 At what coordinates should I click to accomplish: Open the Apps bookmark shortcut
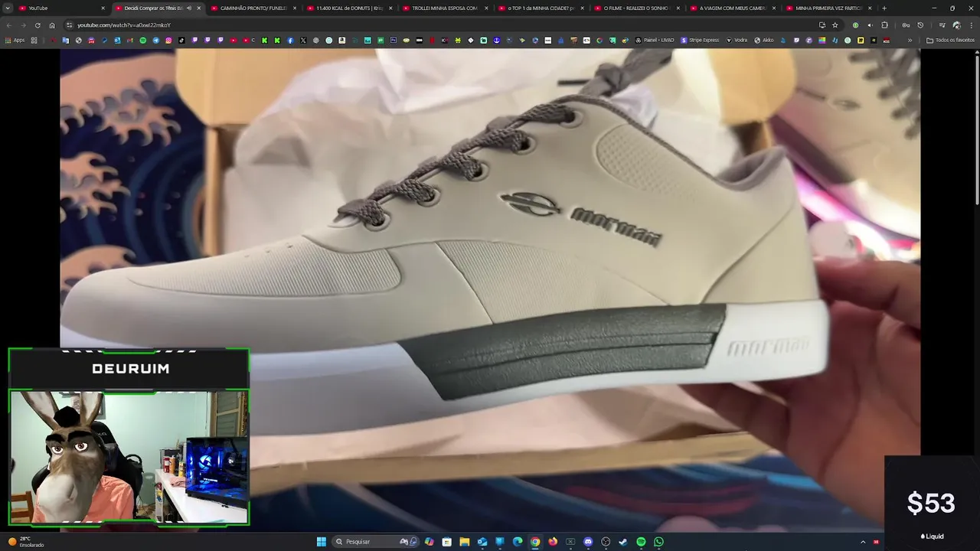click(x=15, y=40)
